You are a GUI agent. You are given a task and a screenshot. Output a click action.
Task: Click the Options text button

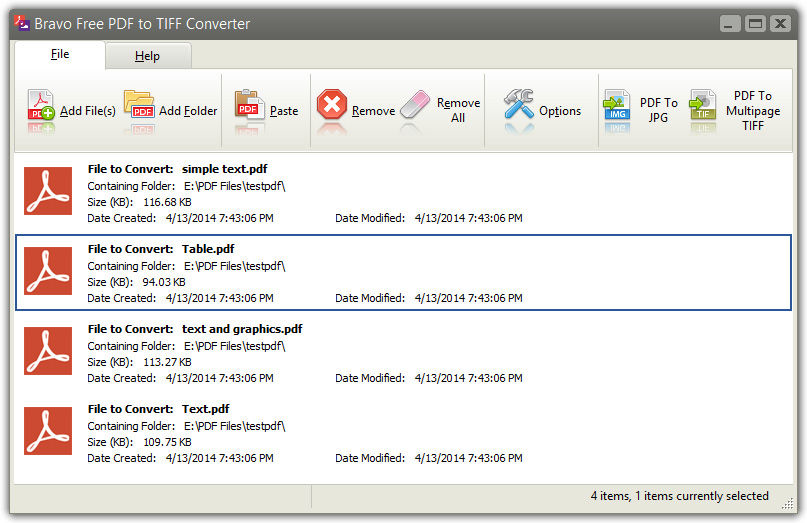560,111
